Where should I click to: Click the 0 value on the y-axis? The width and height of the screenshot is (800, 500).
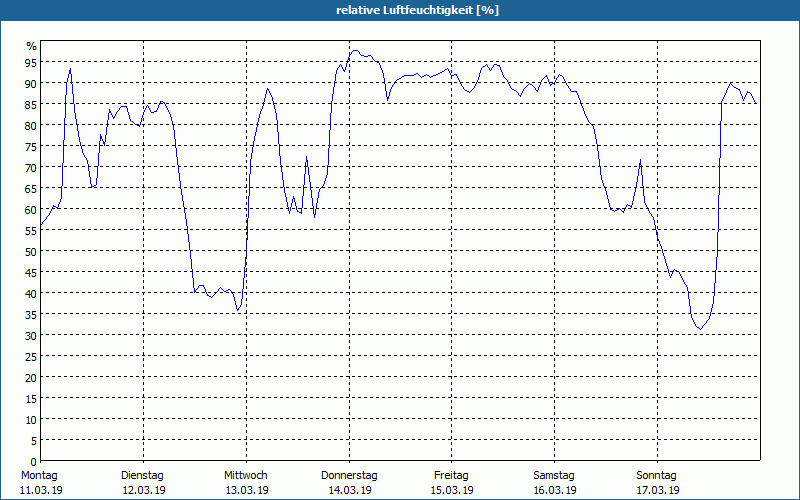click(34, 461)
